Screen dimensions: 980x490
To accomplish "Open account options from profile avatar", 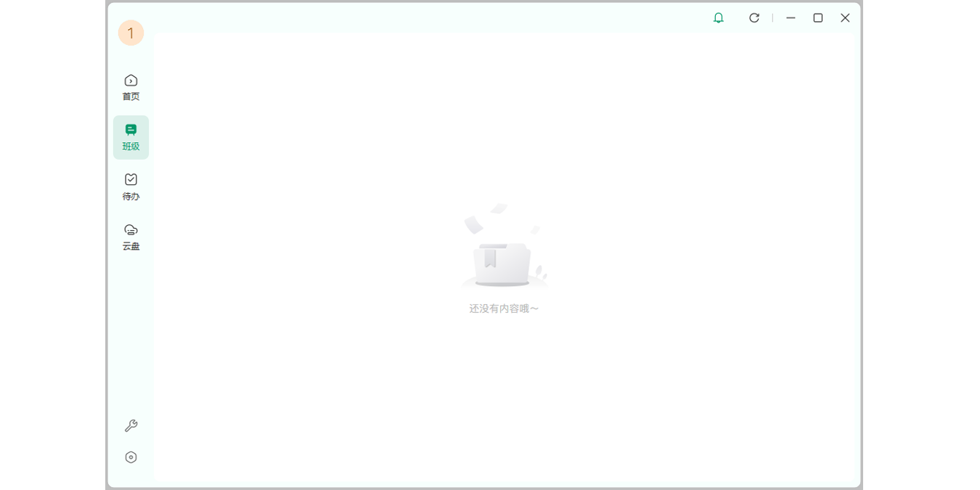I will [x=130, y=33].
